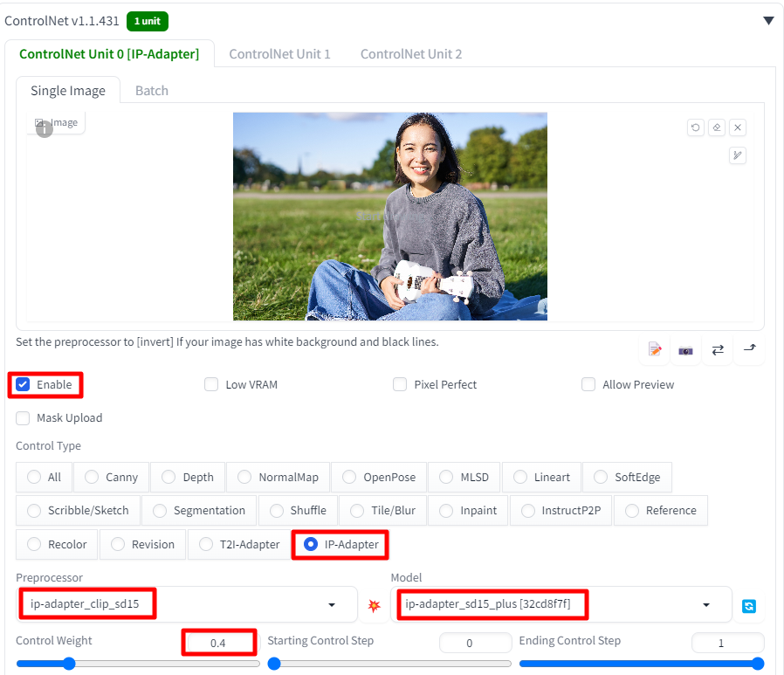The height and width of the screenshot is (675, 784).
Task: Click the eraser icon above the image
Action: coord(717,127)
